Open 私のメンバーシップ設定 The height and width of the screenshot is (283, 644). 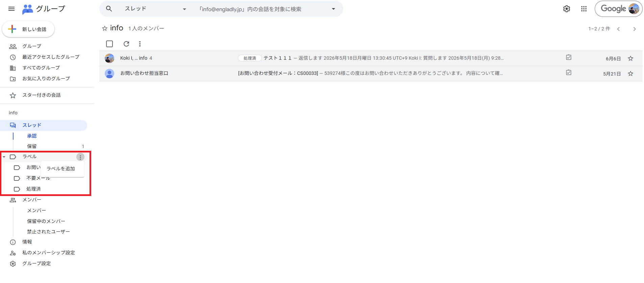pyautogui.click(x=49, y=253)
